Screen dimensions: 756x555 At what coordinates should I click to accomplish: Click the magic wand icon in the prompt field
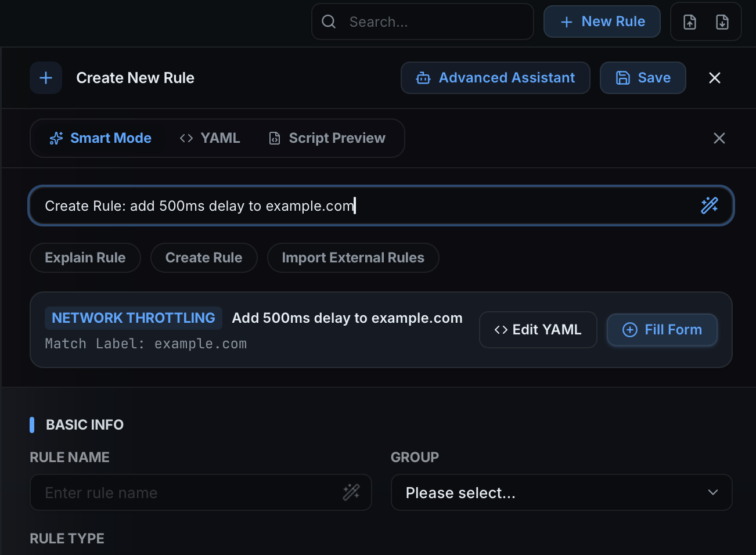(710, 205)
